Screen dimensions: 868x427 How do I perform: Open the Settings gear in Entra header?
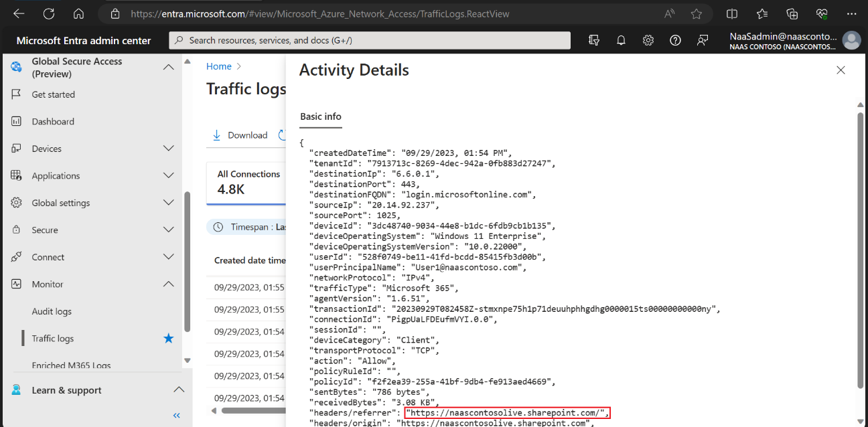click(648, 40)
